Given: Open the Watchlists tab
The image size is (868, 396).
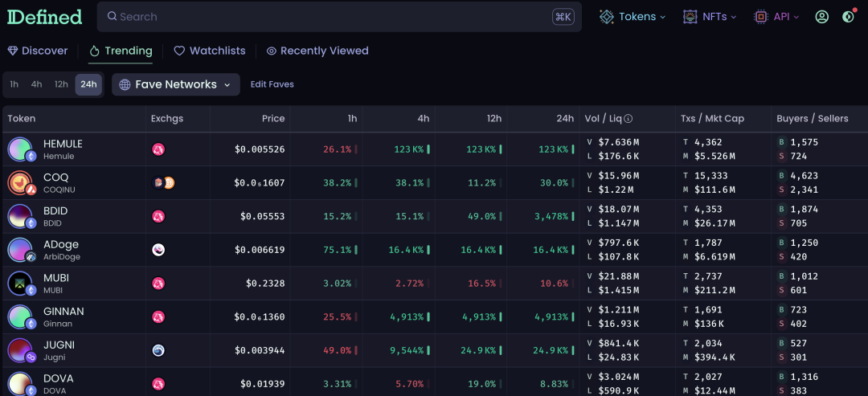Looking at the screenshot, I should pyautogui.click(x=209, y=51).
